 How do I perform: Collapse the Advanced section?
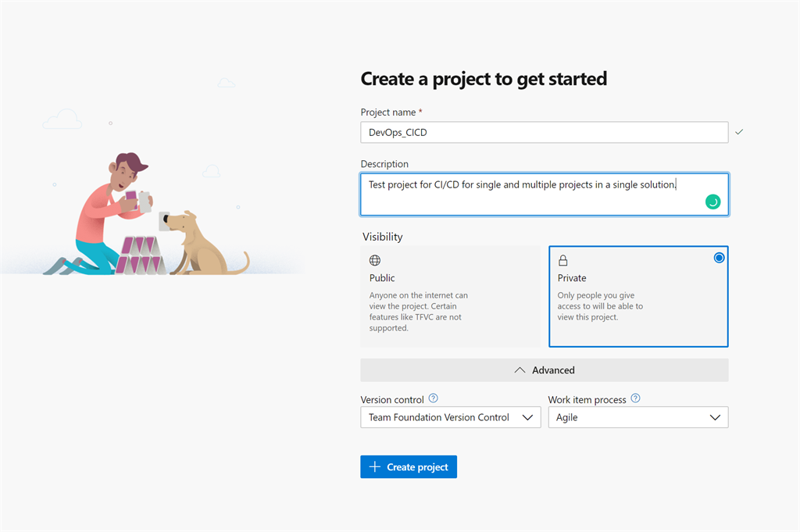point(544,370)
